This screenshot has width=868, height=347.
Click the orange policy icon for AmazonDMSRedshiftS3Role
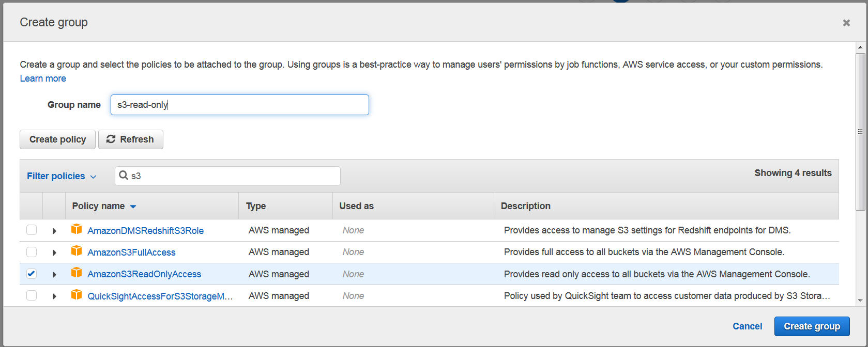(77, 229)
